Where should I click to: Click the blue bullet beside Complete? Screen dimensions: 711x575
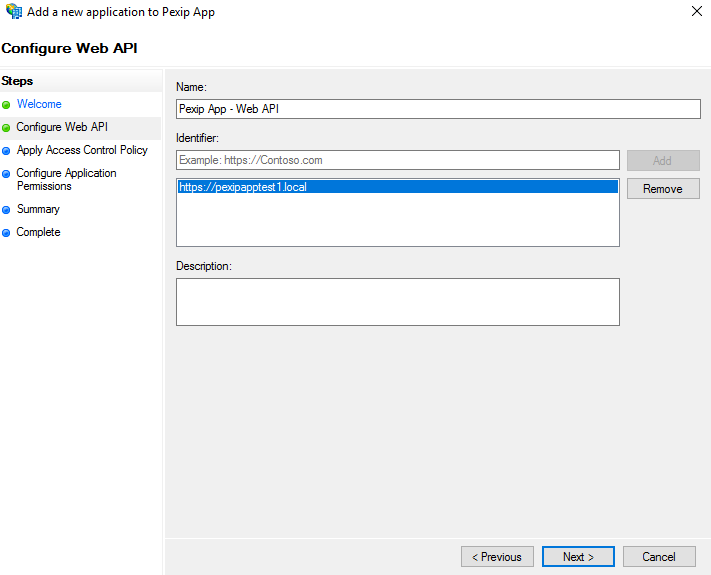6,233
